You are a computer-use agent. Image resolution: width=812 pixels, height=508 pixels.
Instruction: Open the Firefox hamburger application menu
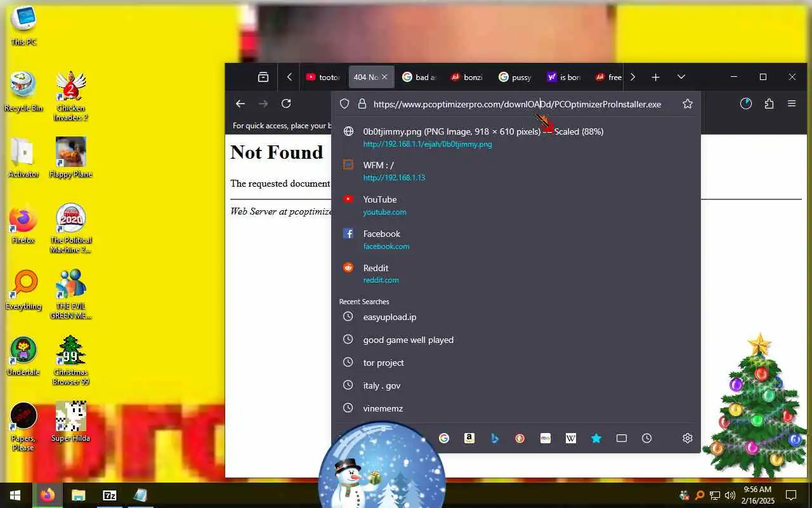[792, 104]
